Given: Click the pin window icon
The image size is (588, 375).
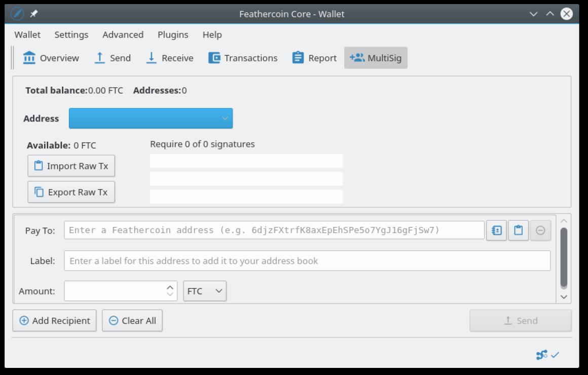Looking at the screenshot, I should click(34, 14).
